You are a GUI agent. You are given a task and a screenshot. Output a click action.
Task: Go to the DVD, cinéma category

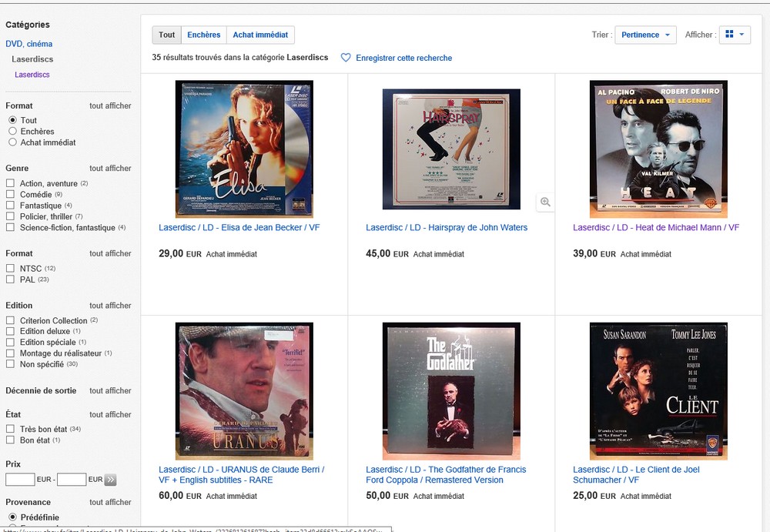(29, 44)
